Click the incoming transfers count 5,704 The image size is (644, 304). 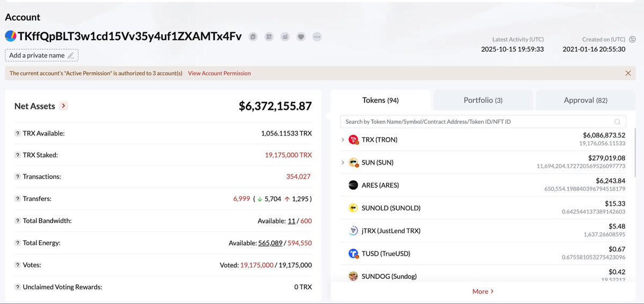coord(273,199)
